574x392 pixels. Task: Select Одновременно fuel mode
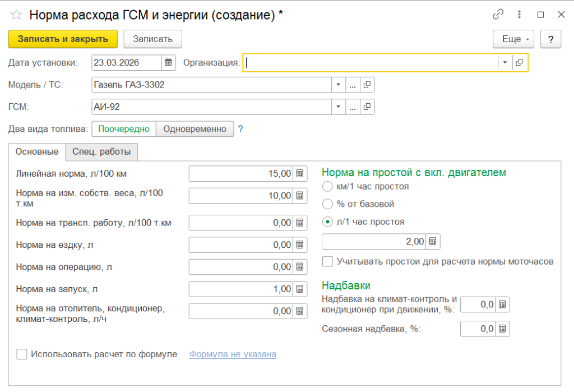[x=195, y=128]
